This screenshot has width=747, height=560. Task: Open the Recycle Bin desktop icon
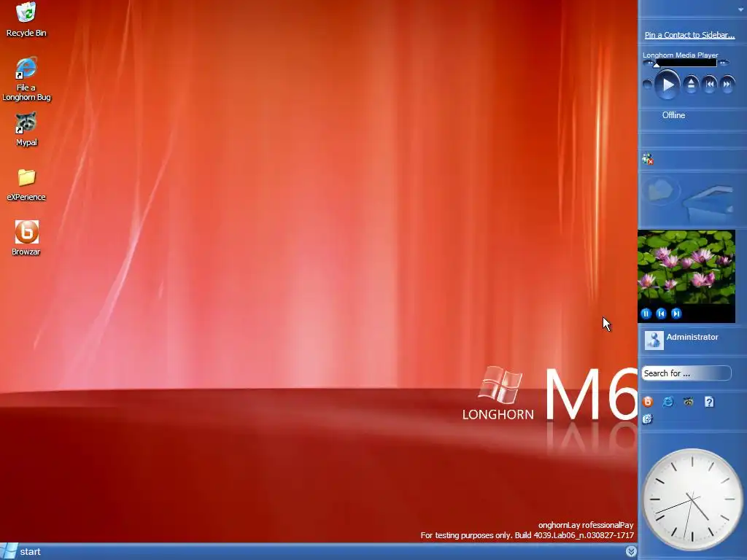pyautogui.click(x=26, y=19)
